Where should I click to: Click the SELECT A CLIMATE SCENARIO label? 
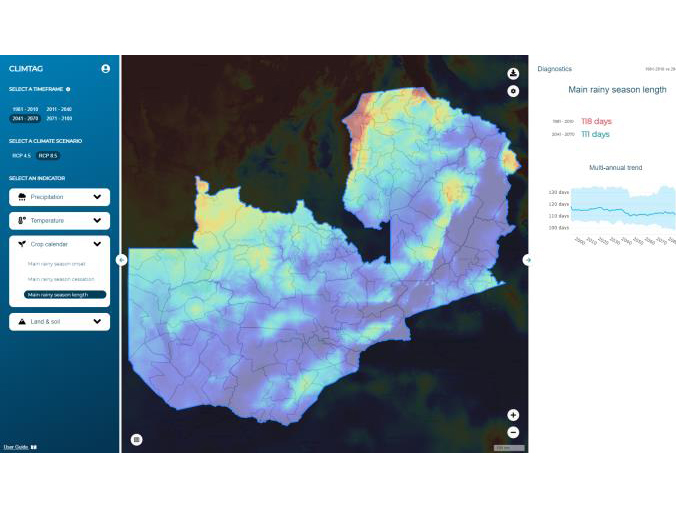coord(45,141)
